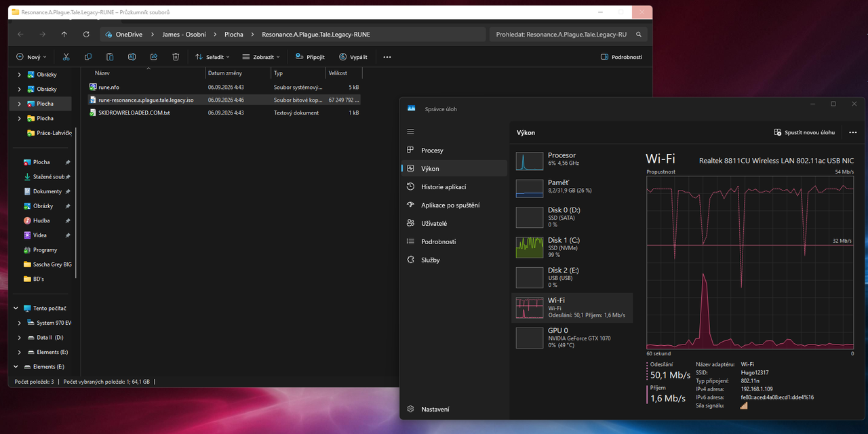
Task: Select Výkon tab in Task Manager
Action: [454, 168]
